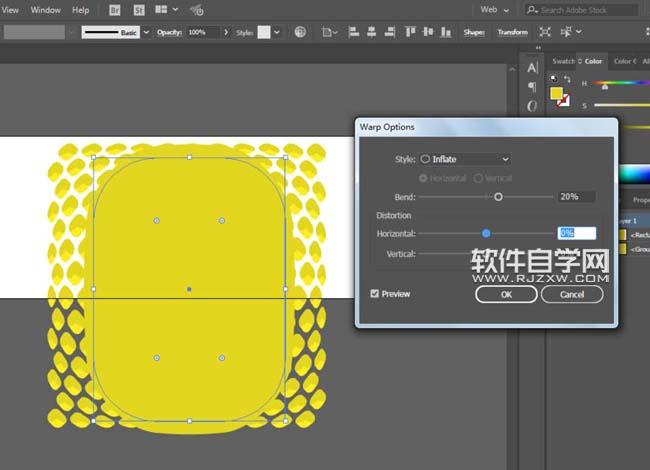650x470 pixels.
Task: Open Adobe Bridge via the Br icon
Action: click(x=116, y=10)
